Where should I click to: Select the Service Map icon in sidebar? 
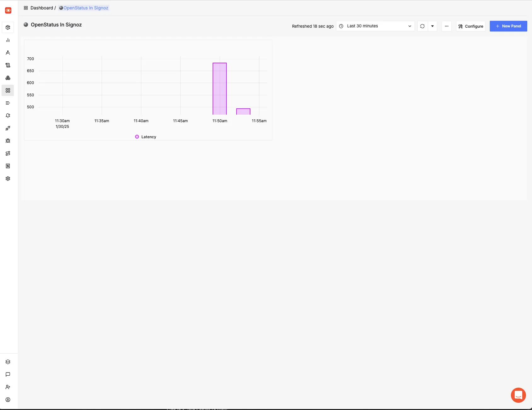point(8,153)
